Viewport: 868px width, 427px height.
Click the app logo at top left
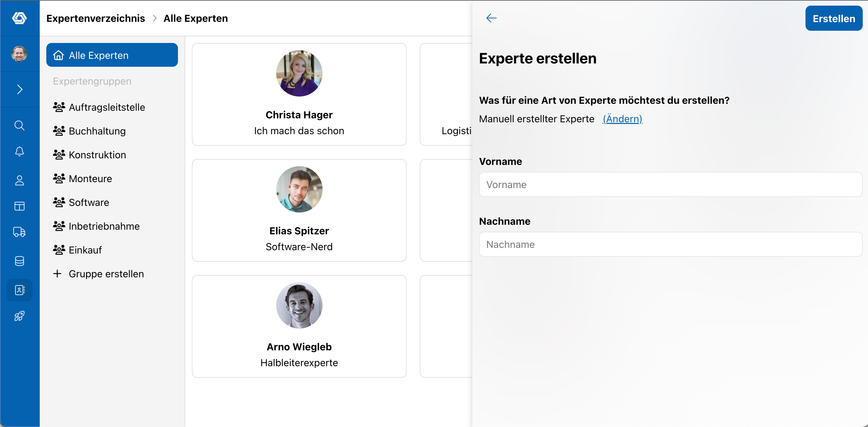(x=20, y=18)
